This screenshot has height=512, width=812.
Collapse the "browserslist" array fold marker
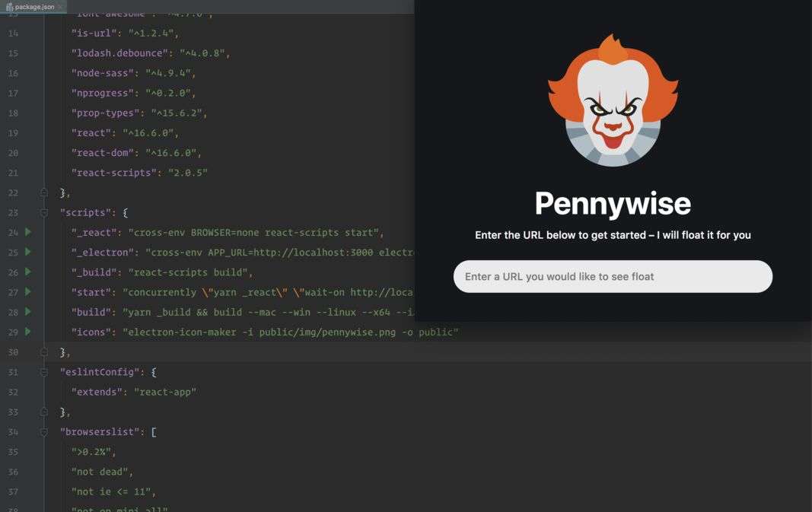click(x=44, y=432)
